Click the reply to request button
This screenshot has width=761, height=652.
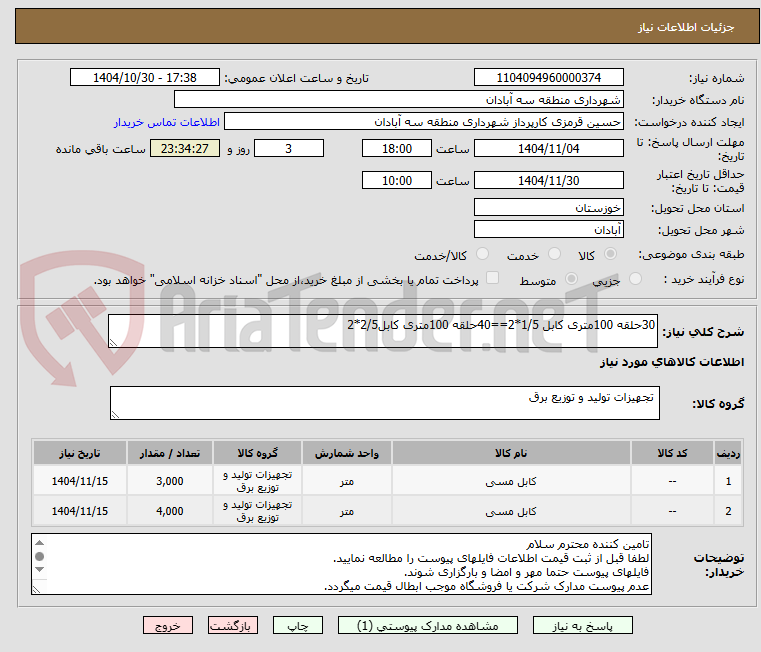tap(582, 625)
